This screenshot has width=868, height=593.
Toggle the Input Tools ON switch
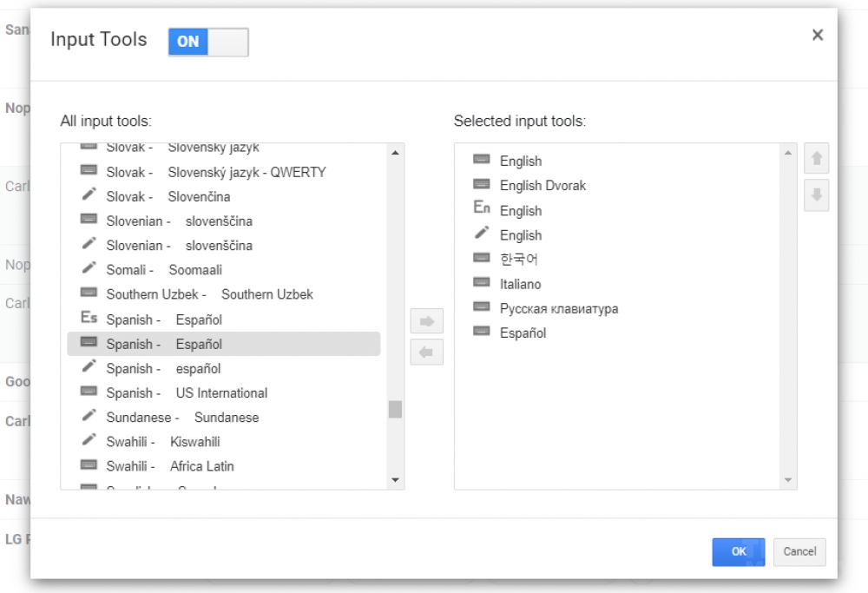point(208,42)
